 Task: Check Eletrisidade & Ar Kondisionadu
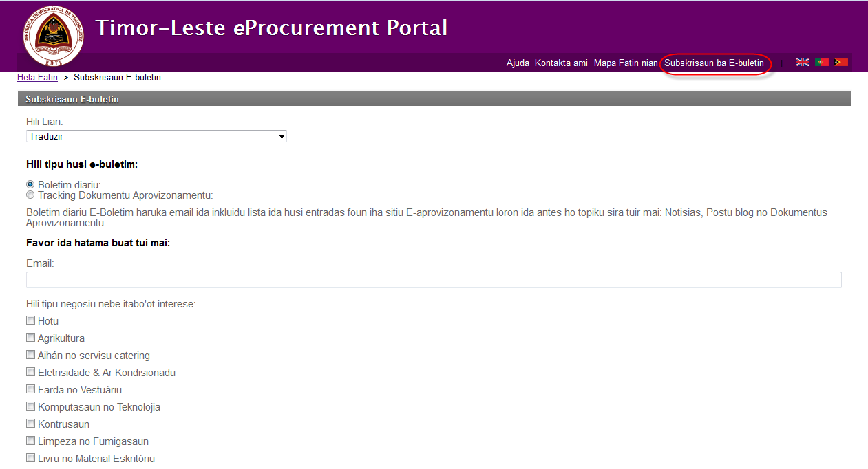pos(30,372)
